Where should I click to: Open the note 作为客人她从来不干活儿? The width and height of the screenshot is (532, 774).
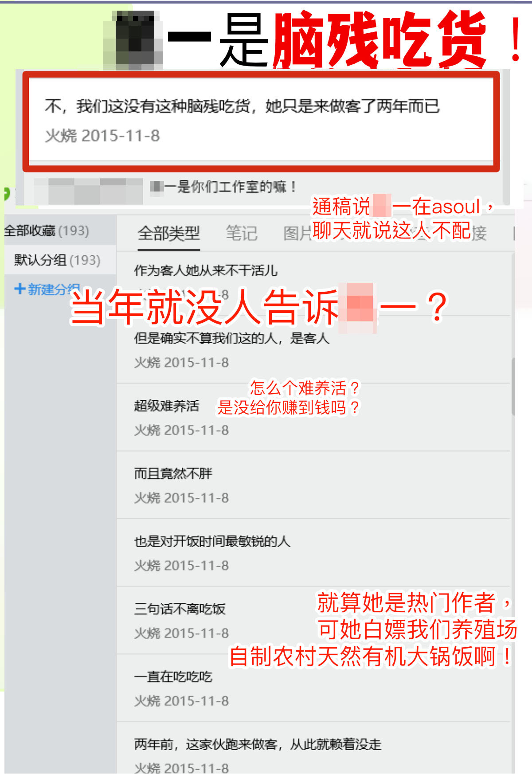[x=313, y=282]
